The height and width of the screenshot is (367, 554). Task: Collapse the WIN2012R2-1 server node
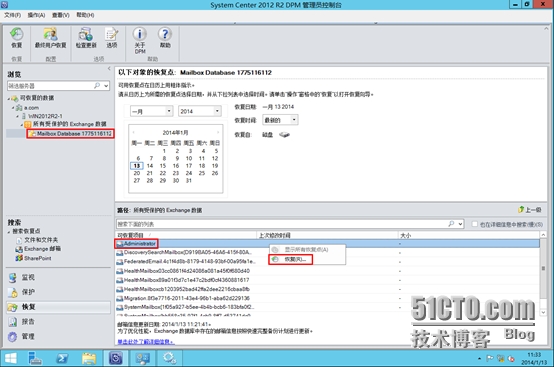click(17, 116)
